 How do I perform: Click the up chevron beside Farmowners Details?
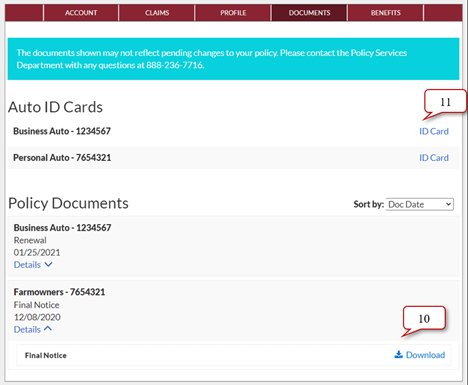click(48, 329)
